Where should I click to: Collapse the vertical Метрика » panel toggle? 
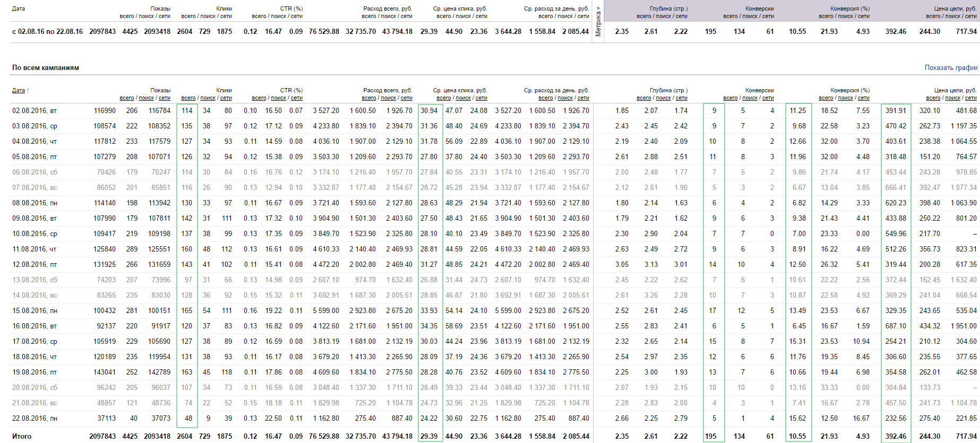click(x=598, y=21)
